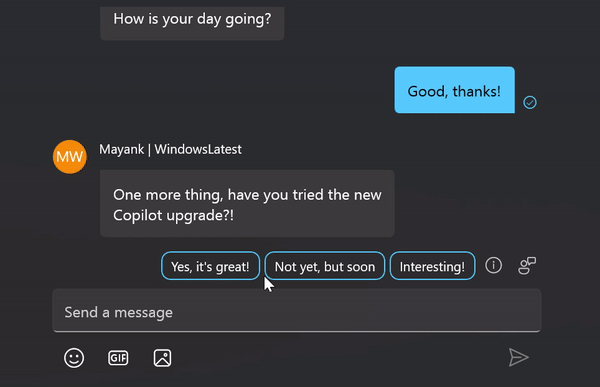This screenshot has height=387, width=600.
Task: Open the orange MW avatar profile
Action: (x=70, y=157)
